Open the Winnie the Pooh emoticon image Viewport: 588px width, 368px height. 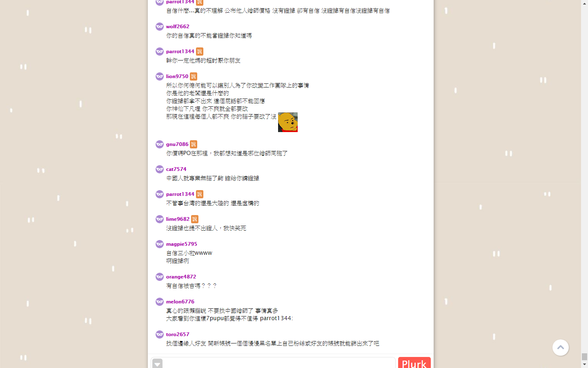click(288, 122)
